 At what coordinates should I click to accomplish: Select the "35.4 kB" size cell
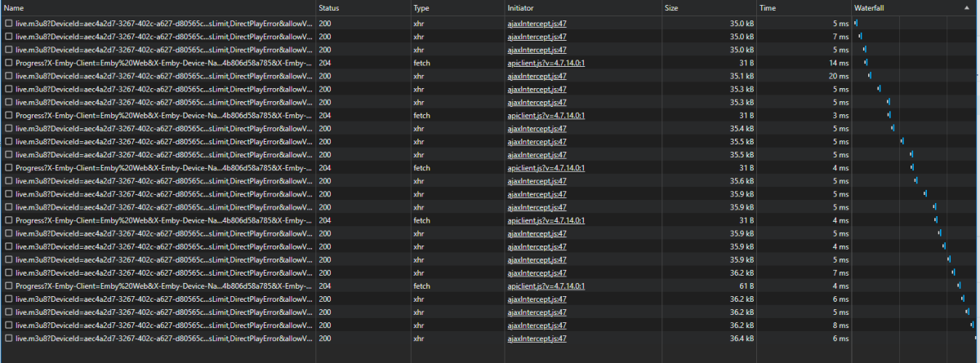point(742,128)
